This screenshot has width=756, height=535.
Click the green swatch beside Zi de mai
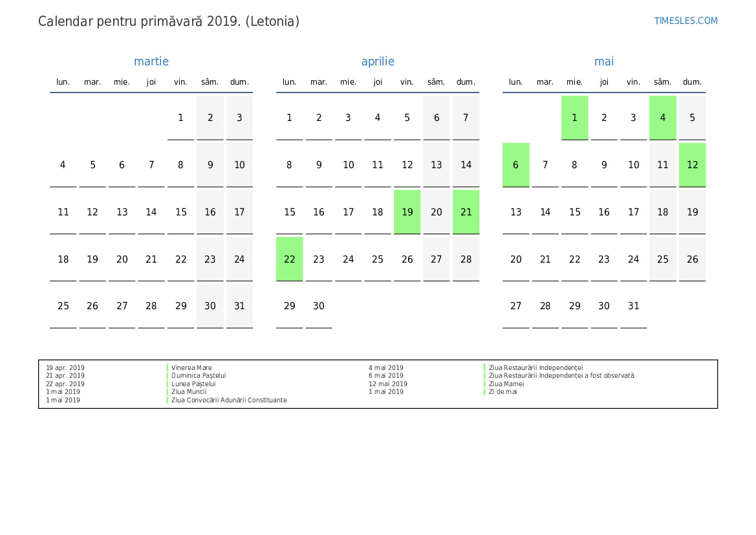point(484,392)
